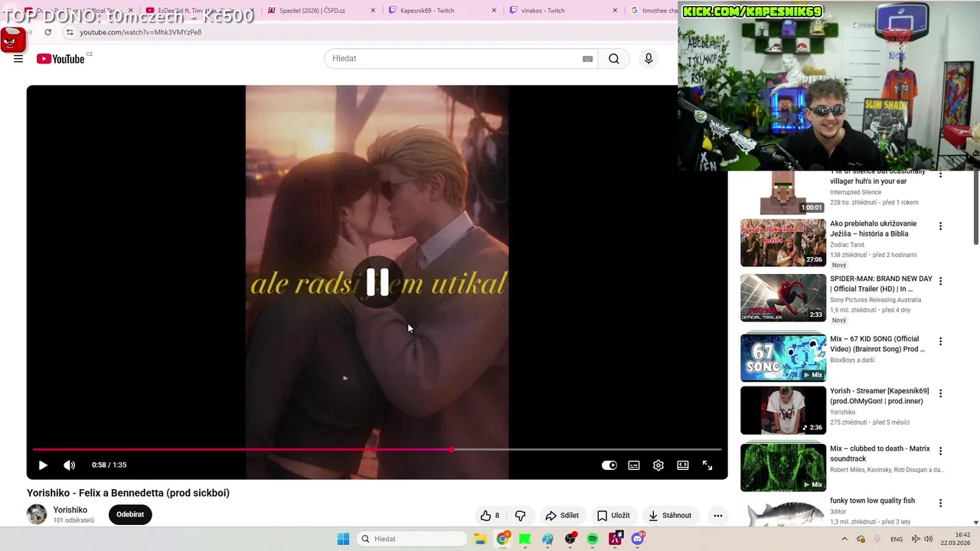Close the vlnakos Twitch tab
Viewport: 980px width, 551px height.
point(615,11)
